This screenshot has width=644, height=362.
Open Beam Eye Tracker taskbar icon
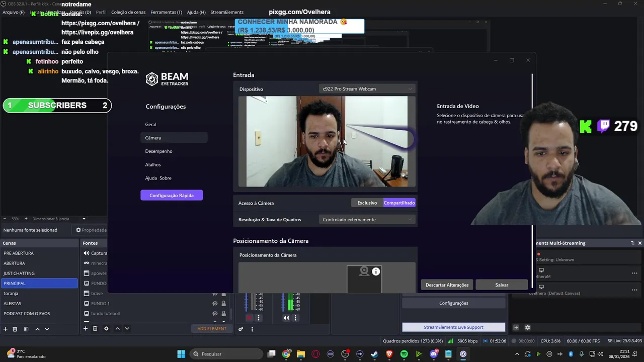463,354
